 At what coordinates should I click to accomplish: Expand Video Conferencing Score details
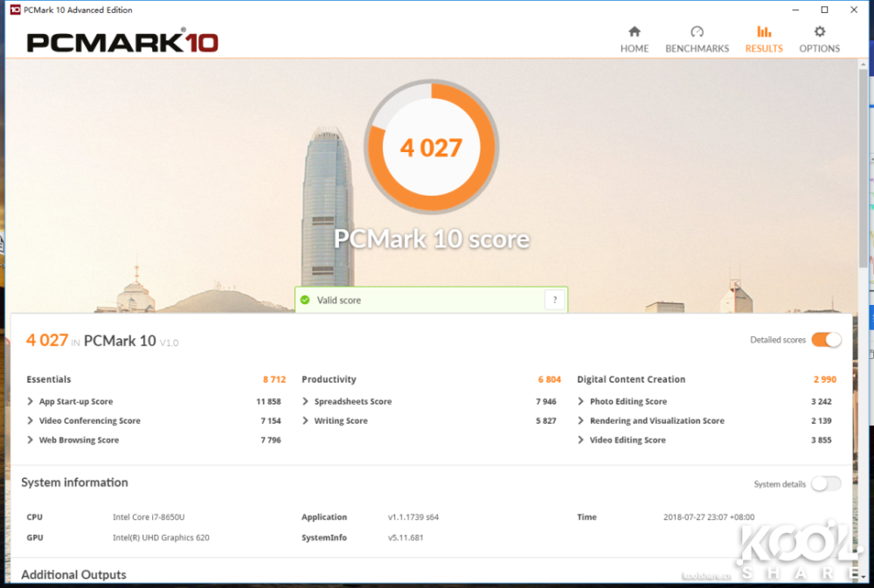click(30, 421)
